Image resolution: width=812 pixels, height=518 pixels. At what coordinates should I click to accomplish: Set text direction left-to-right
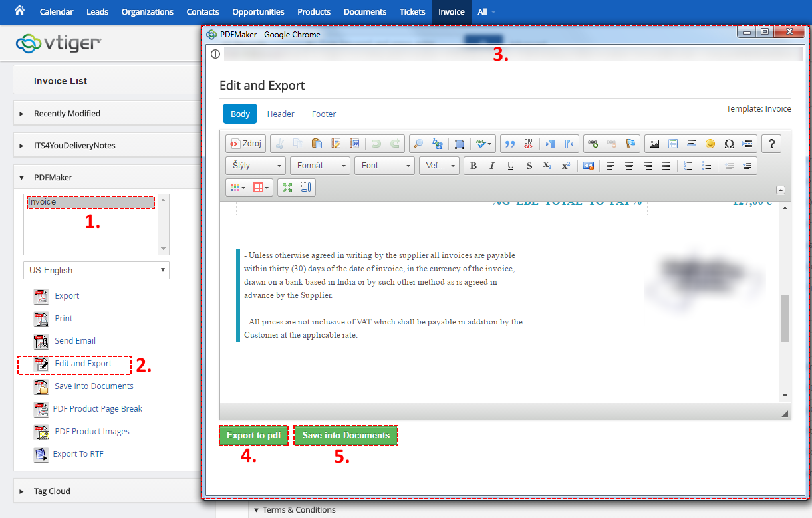click(x=550, y=144)
